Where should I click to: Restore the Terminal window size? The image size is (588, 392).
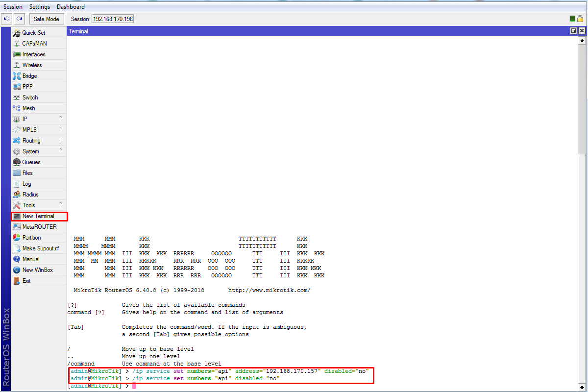pos(574,31)
